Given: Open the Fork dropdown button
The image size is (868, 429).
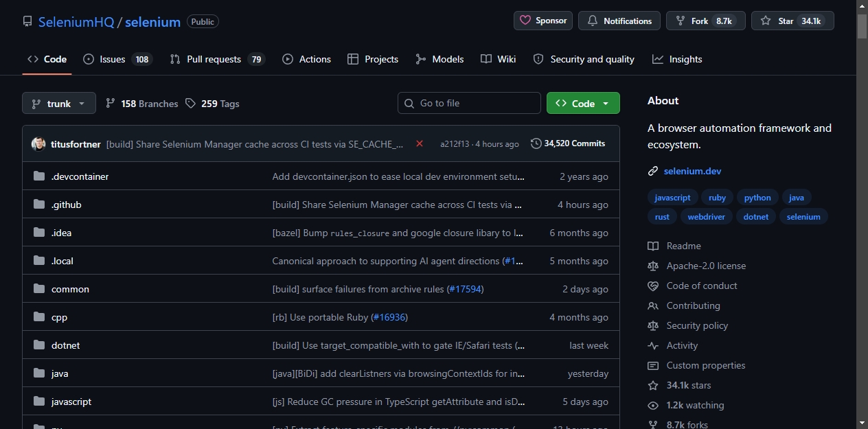Looking at the screenshot, I should pyautogui.click(x=706, y=21).
